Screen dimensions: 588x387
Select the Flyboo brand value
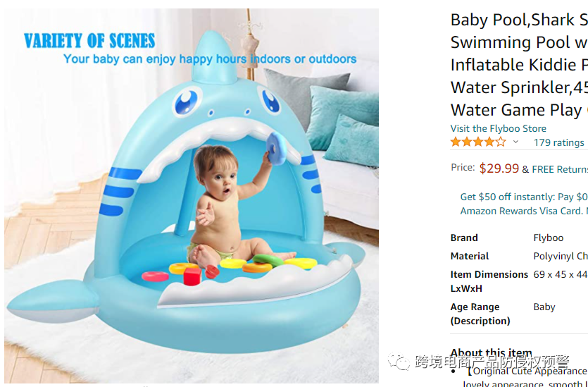549,238
